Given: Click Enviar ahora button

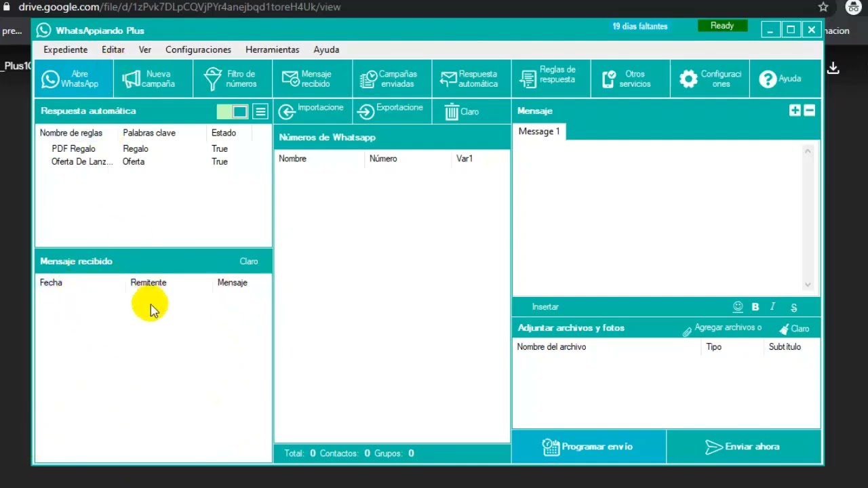Looking at the screenshot, I should pos(743,447).
